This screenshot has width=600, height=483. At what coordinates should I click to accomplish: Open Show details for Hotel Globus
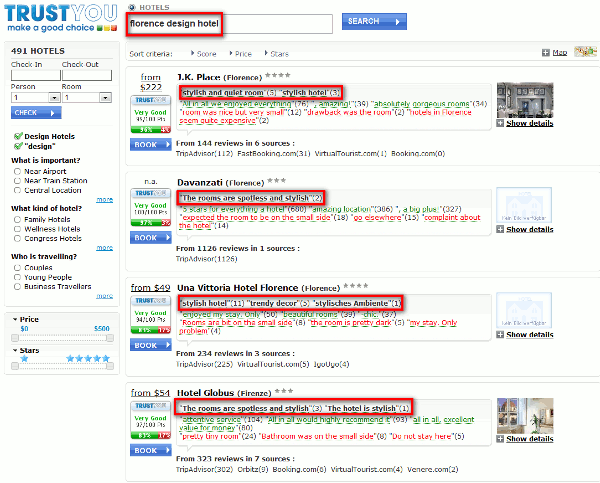point(530,439)
